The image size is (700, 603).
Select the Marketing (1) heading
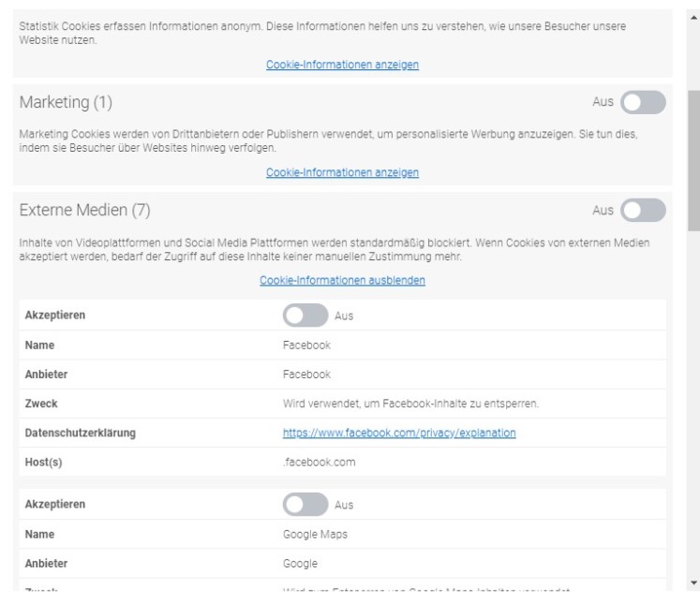pyautogui.click(x=66, y=101)
